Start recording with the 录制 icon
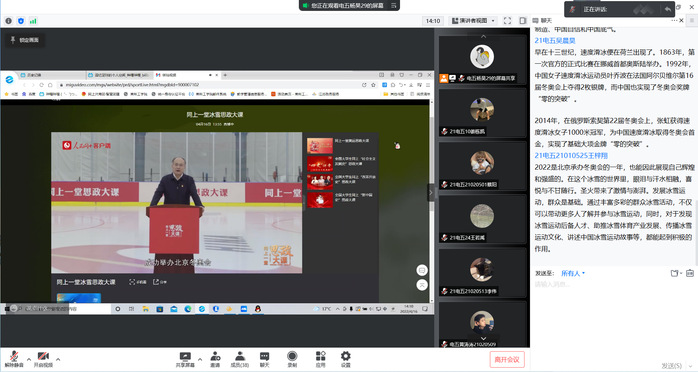Image resolution: width=698 pixels, height=372 pixels. pos(292,359)
